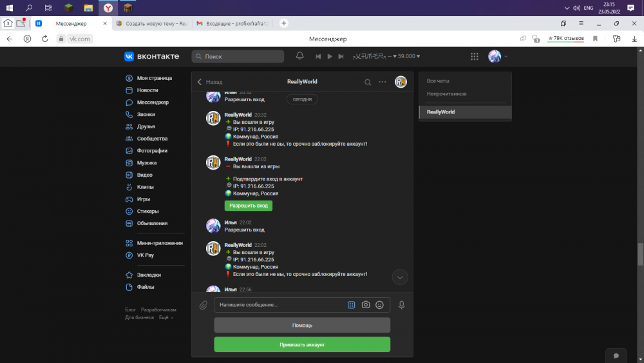Click the browser back arrow
The image size is (644, 363).
coord(10,39)
